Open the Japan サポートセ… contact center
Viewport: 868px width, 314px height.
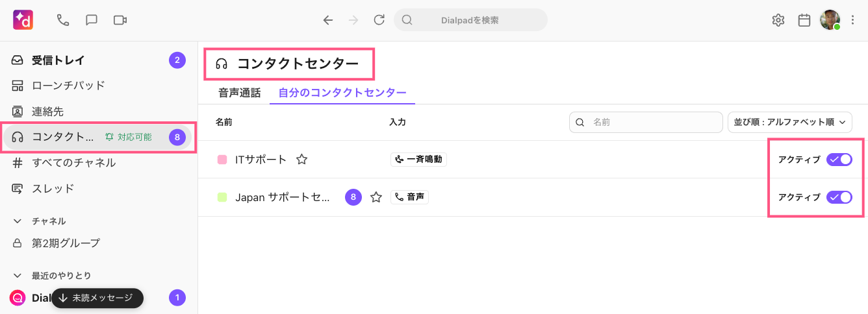click(x=283, y=197)
